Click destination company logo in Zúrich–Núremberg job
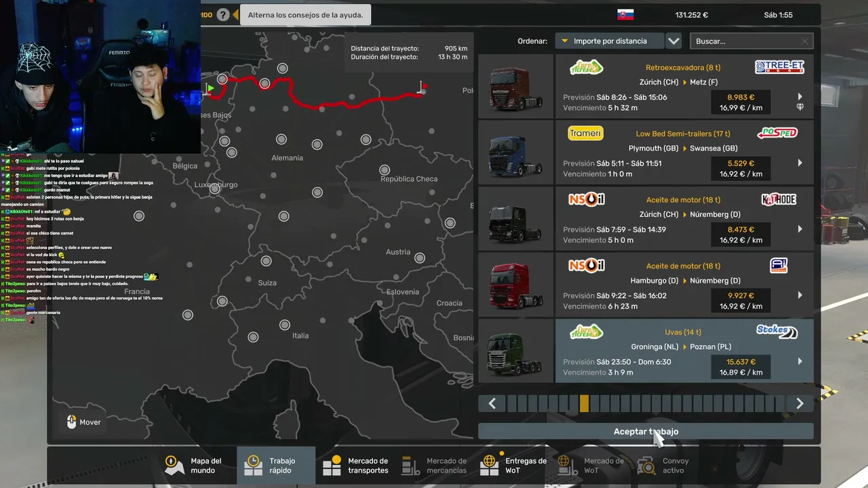This screenshot has height=488, width=868. (x=779, y=199)
